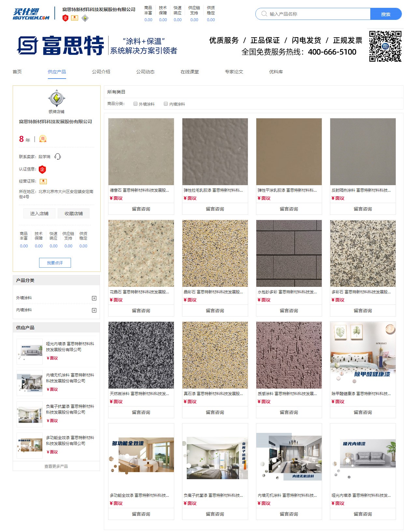The width and height of the screenshot is (411, 532).
Task: Click the search magnifier icon
Action: click(264, 14)
